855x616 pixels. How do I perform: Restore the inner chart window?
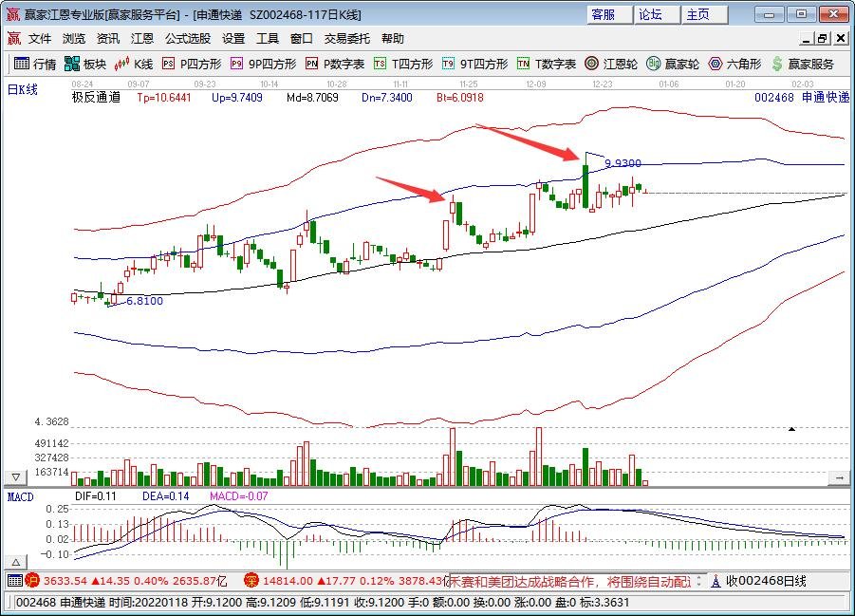tap(823, 38)
